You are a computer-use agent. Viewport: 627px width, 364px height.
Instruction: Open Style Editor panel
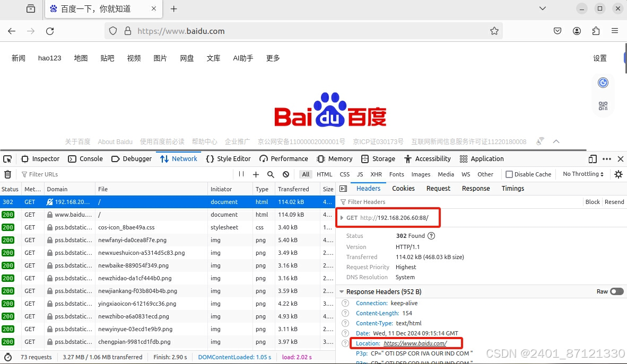pyautogui.click(x=228, y=159)
